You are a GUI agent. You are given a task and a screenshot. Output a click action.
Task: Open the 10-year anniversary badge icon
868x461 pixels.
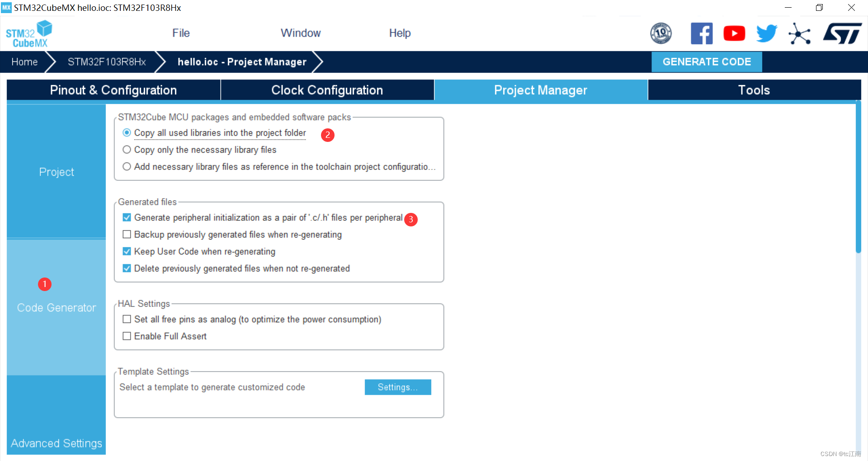pyautogui.click(x=660, y=33)
